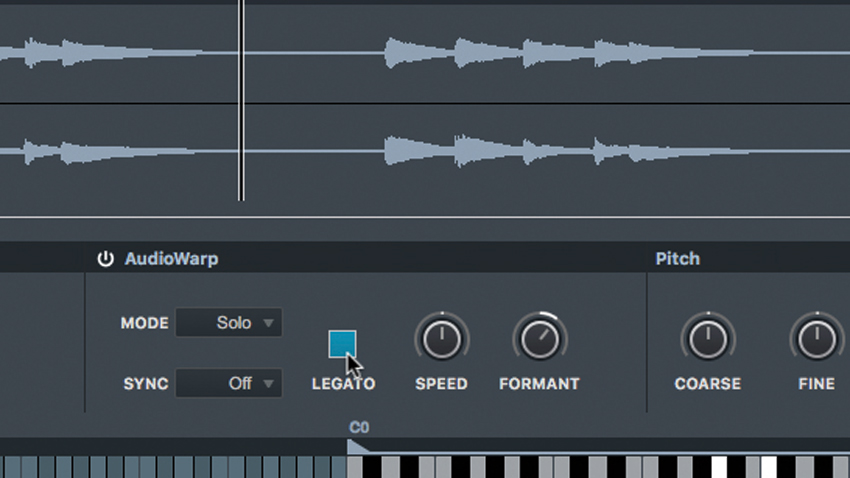Viewport: 850px width, 478px height.
Task: Click the FORMANT knob
Action: click(x=540, y=339)
